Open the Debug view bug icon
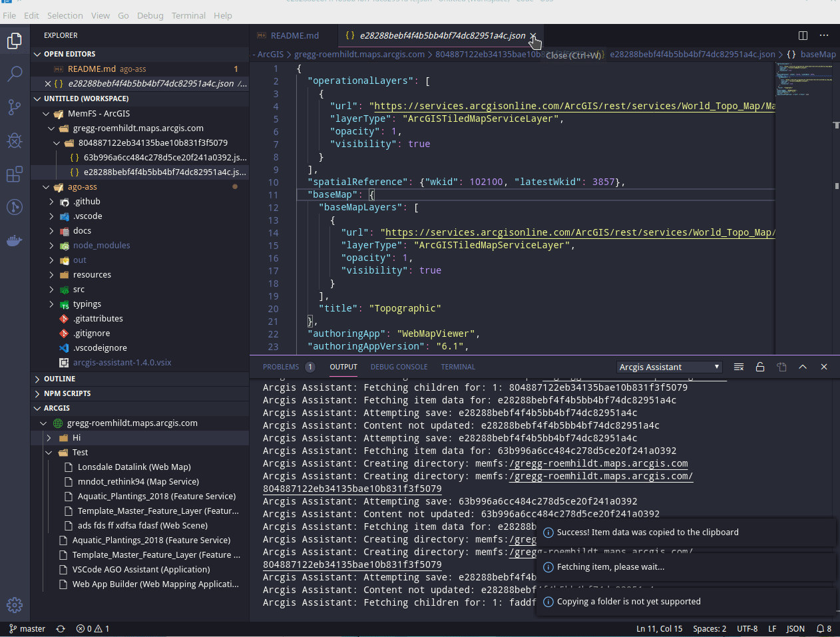Viewport: 840px width, 637px height. coord(15,140)
